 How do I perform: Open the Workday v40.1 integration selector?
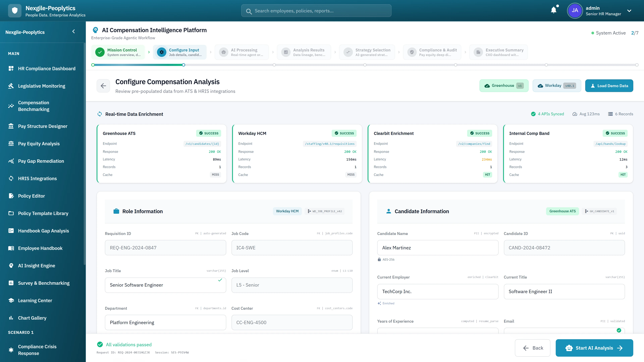pyautogui.click(x=556, y=85)
